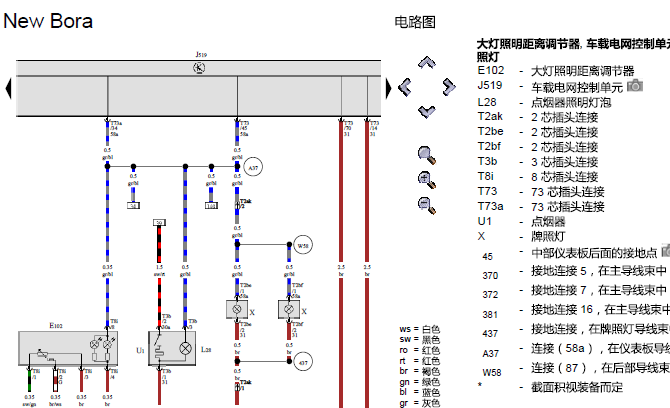The width and height of the screenshot is (670, 408).
Task: Select the T73 connector entry
Action: 541,192
